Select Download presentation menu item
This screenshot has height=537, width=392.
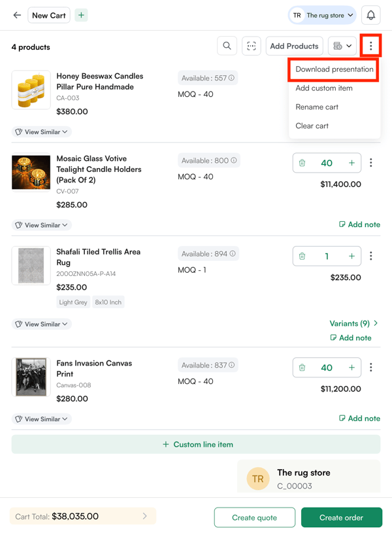tap(334, 69)
